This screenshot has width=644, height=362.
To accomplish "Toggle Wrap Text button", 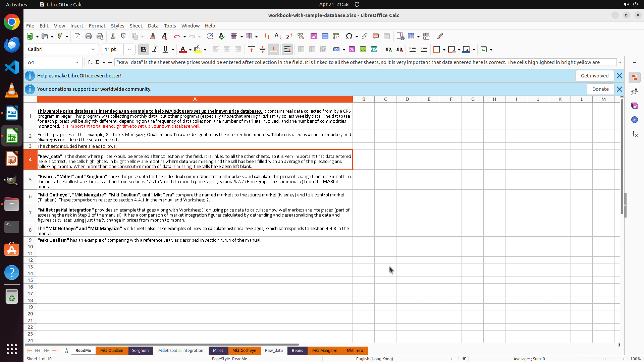I will click(287, 49).
